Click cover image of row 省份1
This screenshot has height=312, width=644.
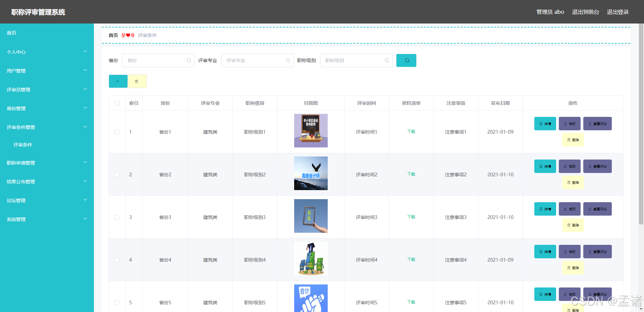coord(311,131)
